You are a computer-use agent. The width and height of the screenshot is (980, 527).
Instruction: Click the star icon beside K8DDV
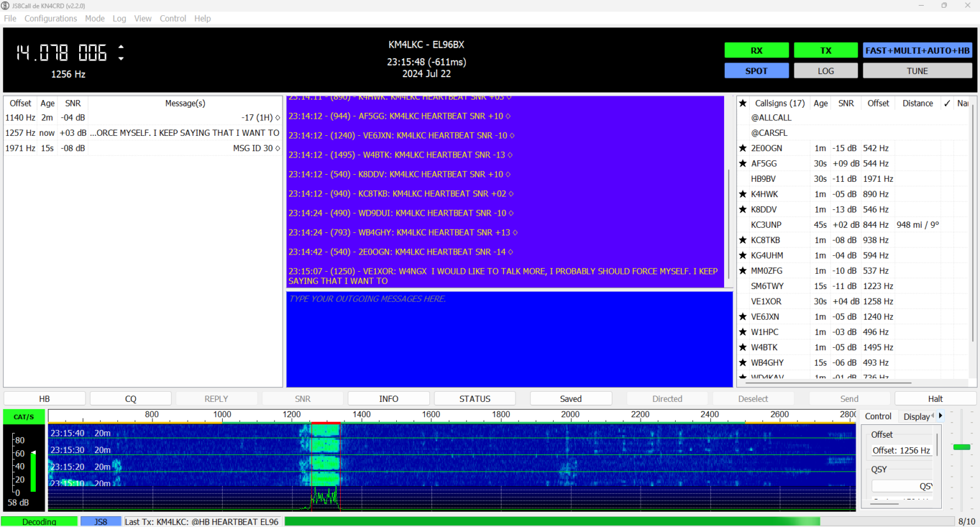click(x=743, y=209)
